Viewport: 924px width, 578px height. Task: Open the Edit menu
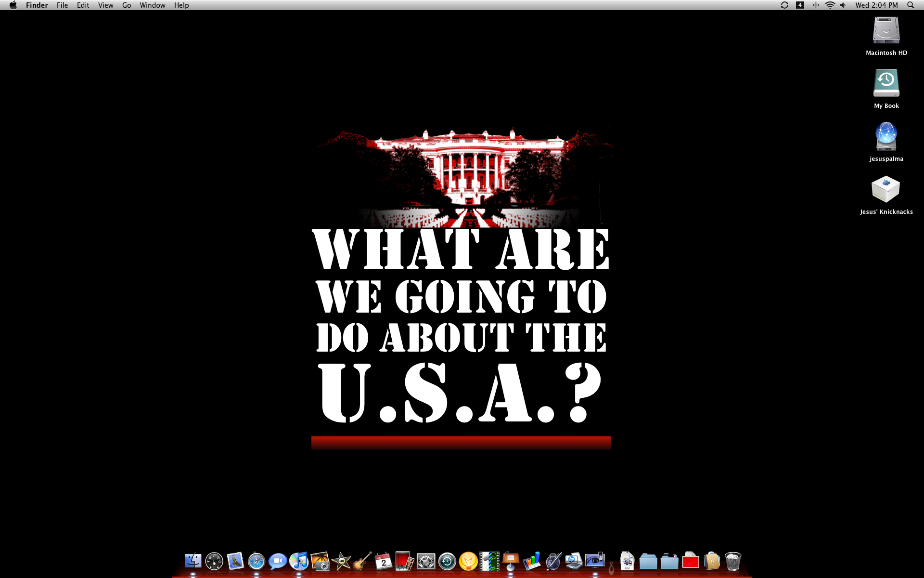[x=83, y=5]
